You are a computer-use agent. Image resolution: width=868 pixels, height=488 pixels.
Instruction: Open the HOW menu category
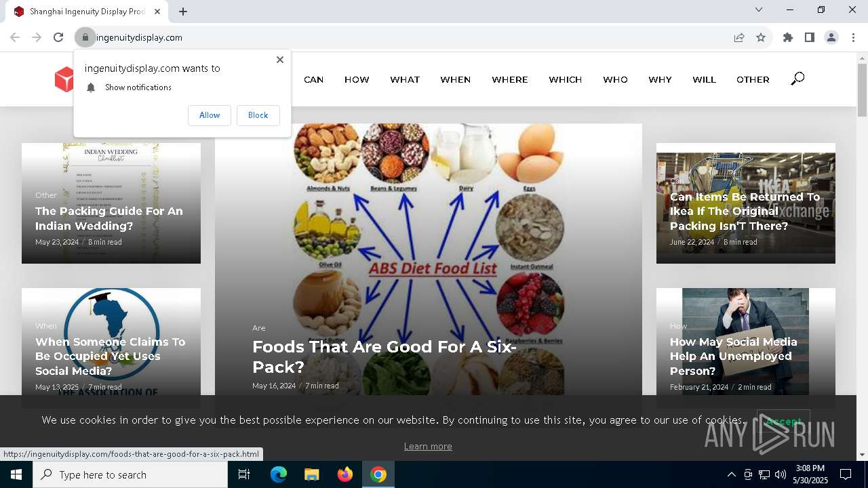click(357, 79)
